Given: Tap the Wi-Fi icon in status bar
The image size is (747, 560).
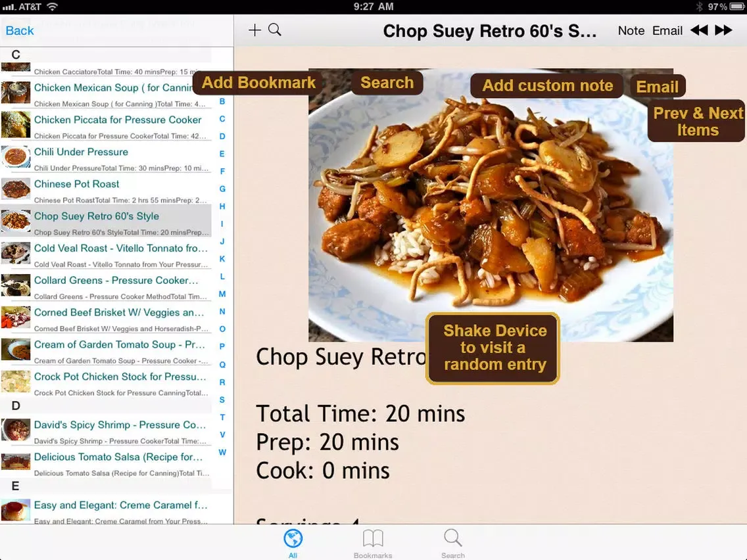Looking at the screenshot, I should coord(52,7).
